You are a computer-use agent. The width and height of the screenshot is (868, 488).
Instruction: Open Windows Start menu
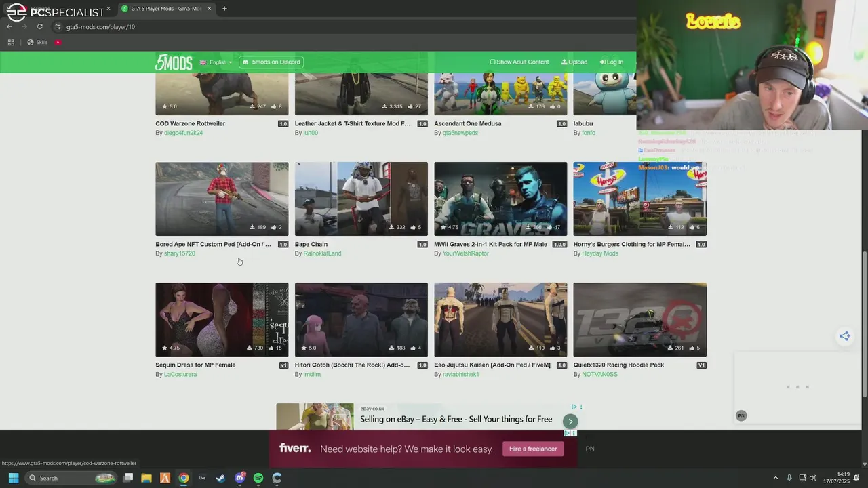pyautogui.click(x=13, y=478)
